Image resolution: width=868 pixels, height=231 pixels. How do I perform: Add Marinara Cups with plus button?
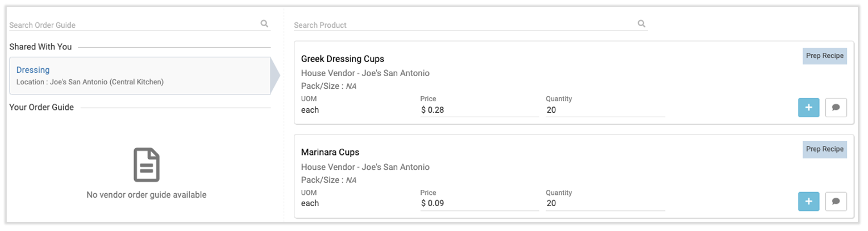tap(808, 201)
